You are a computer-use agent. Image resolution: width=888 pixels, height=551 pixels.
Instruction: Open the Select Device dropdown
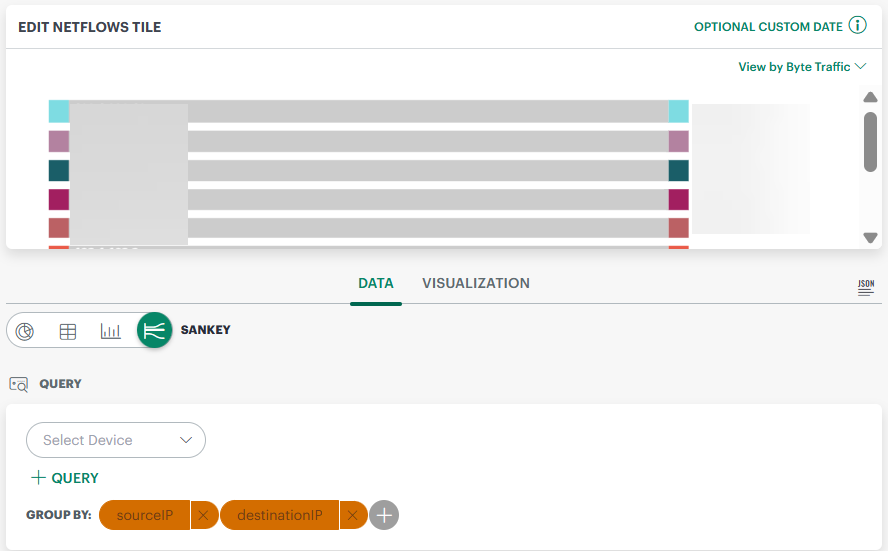pos(116,440)
